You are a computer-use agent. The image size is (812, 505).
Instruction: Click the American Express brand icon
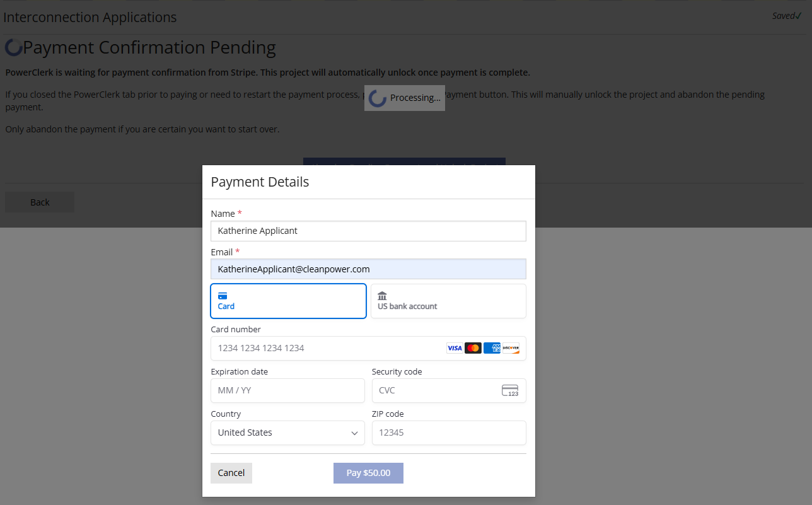click(492, 347)
